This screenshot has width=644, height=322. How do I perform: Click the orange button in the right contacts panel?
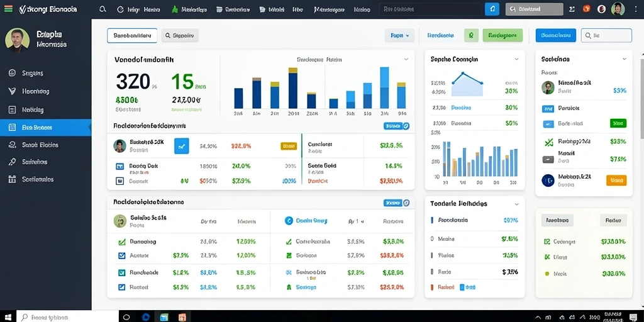[x=616, y=180]
